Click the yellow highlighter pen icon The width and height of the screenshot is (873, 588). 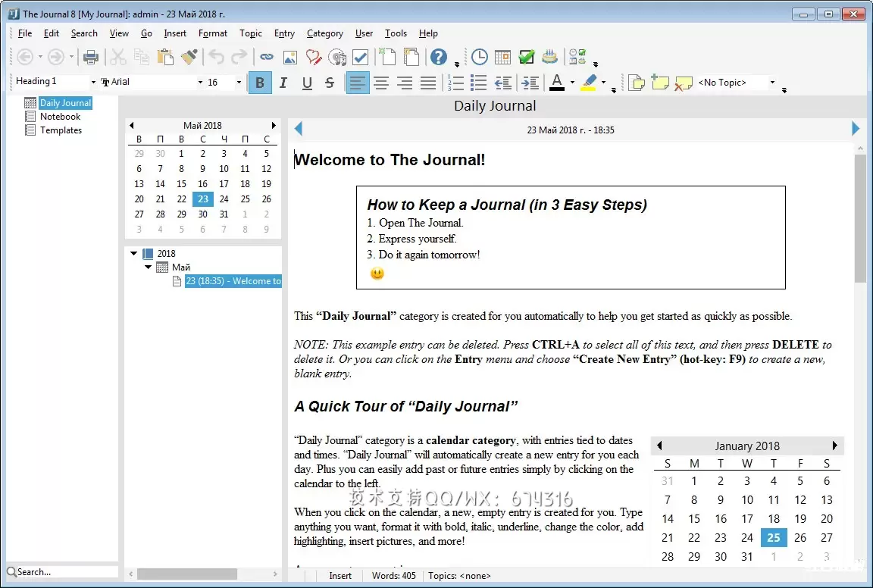tap(589, 83)
